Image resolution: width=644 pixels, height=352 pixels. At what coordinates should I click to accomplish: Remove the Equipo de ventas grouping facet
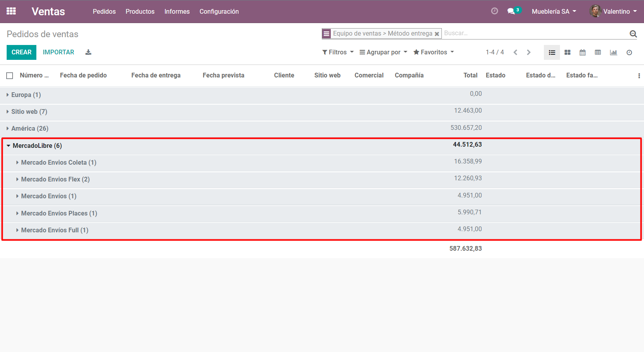click(437, 34)
